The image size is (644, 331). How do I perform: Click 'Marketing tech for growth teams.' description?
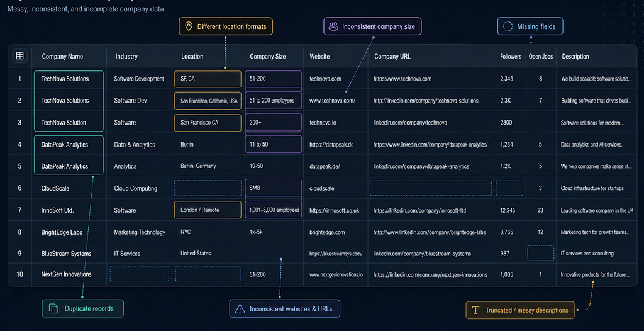[594, 232]
